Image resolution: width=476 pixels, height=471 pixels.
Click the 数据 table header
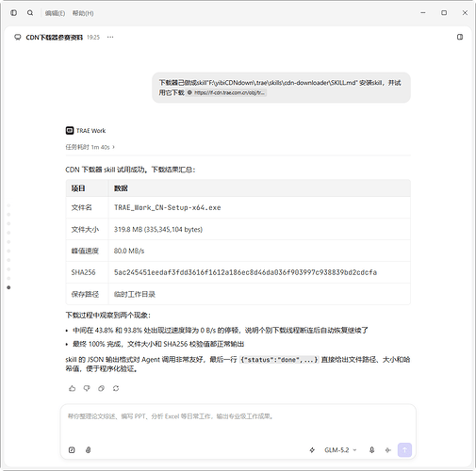[121, 188]
